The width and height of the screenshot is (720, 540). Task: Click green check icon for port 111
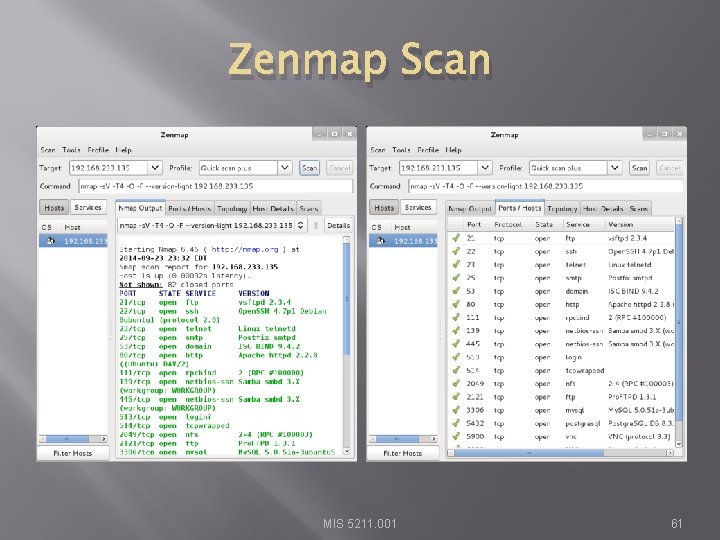click(x=456, y=317)
